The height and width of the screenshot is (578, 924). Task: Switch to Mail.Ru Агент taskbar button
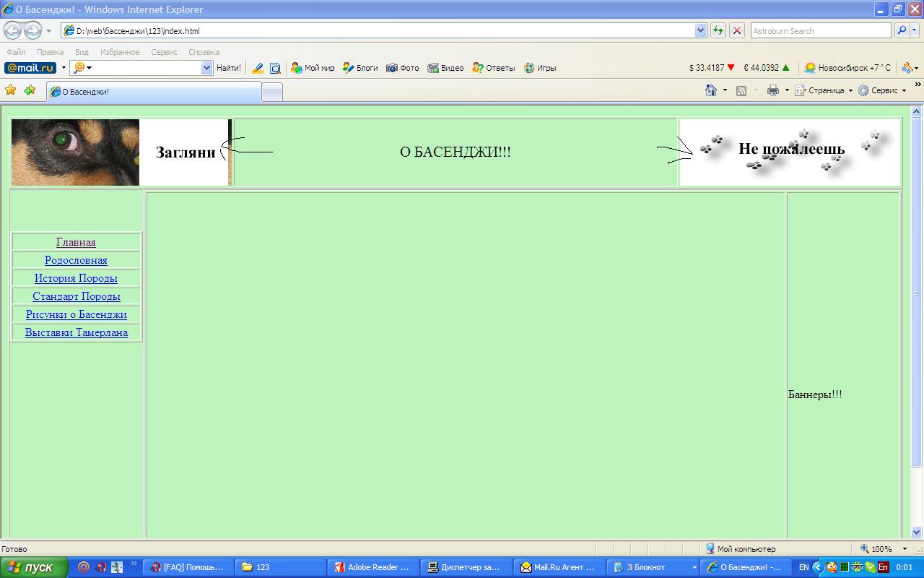click(x=559, y=567)
